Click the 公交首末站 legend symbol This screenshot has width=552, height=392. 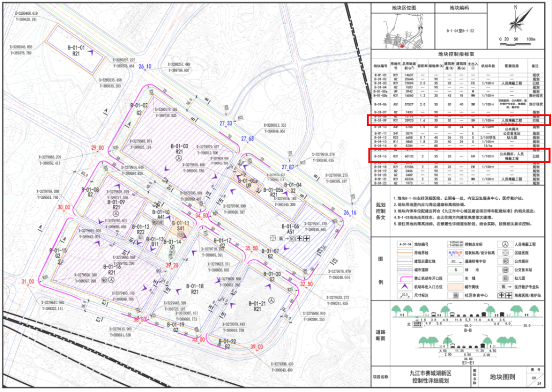pyautogui.click(x=505, y=270)
